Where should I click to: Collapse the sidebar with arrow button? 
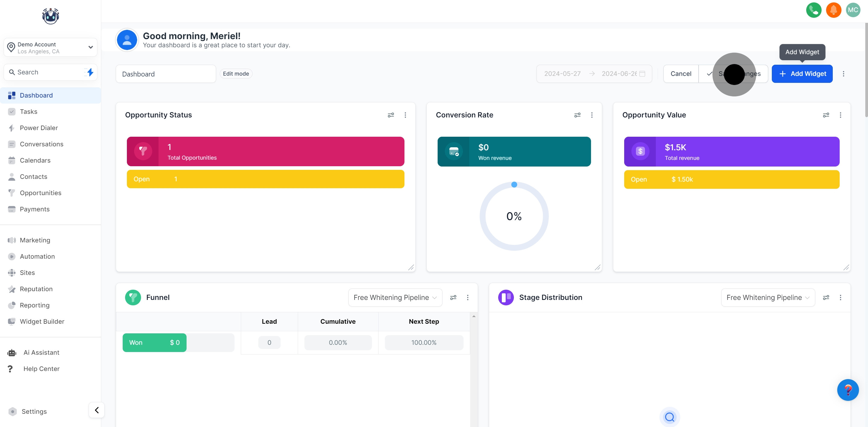[97, 410]
